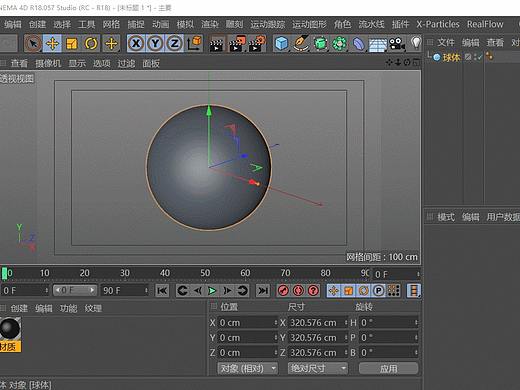
Task: Toggle the coordinate system icon
Action: pyautogui.click(x=194, y=43)
